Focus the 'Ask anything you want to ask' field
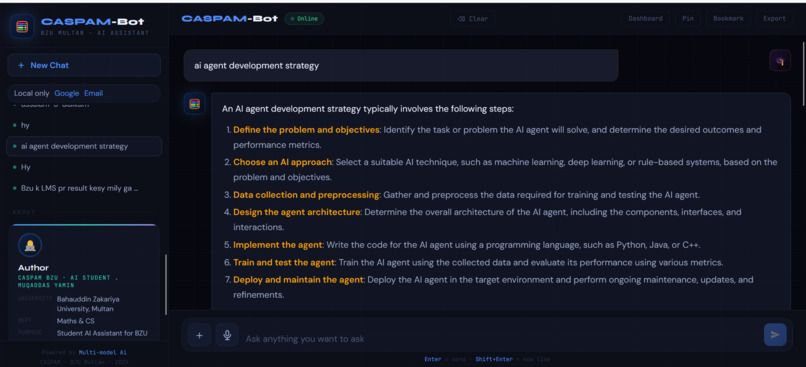Image resolution: width=806 pixels, height=367 pixels. pyautogui.click(x=501, y=338)
